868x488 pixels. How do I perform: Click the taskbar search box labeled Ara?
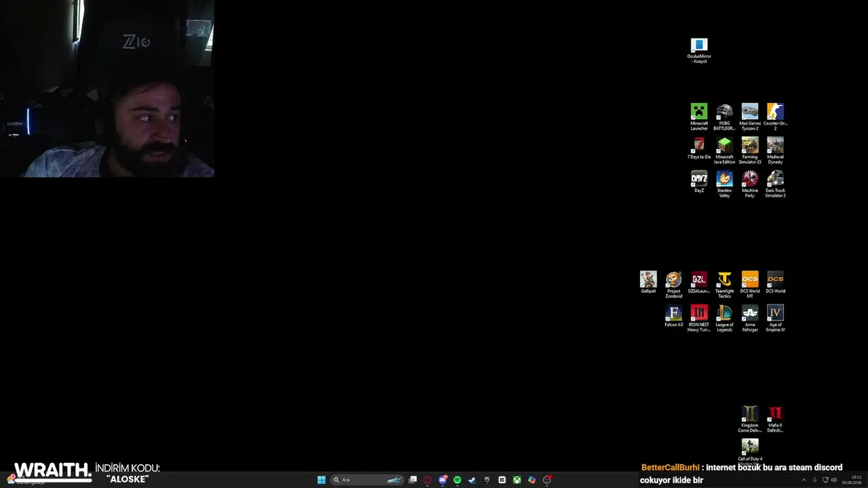(x=367, y=480)
